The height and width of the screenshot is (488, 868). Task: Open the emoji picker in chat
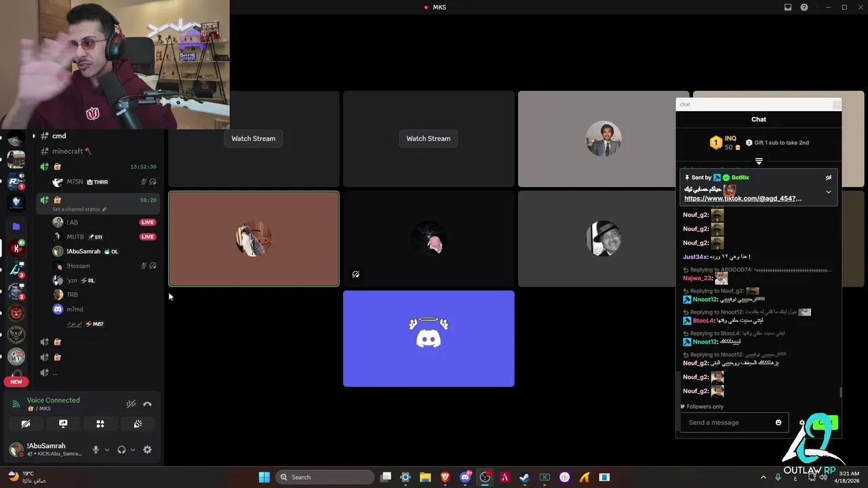[778, 422]
